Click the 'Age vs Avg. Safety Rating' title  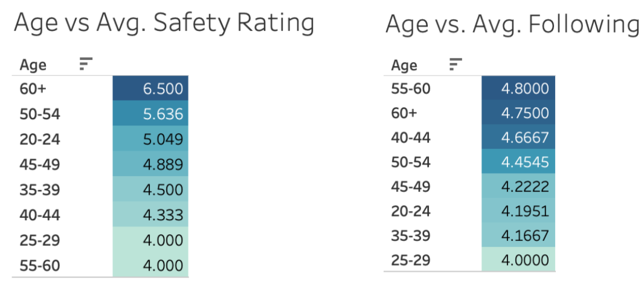[x=164, y=23]
